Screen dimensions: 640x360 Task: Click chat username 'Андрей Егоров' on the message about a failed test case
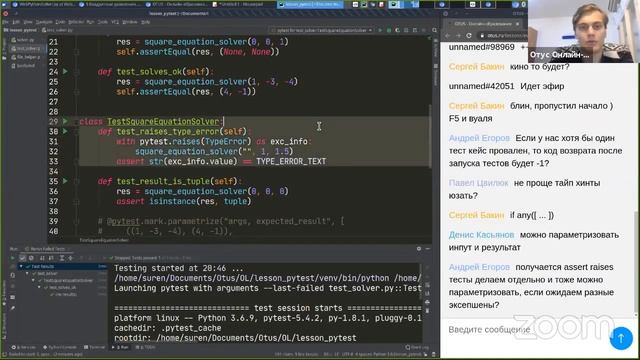click(x=479, y=138)
